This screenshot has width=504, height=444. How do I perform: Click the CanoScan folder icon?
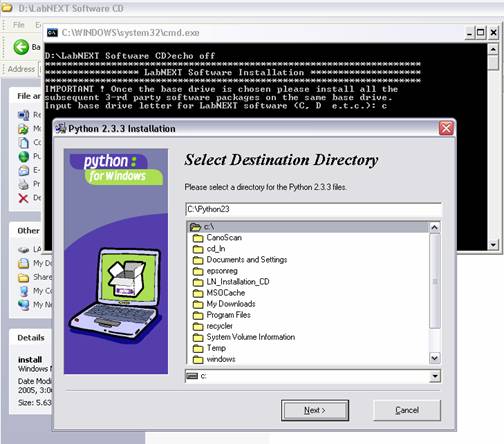point(198,238)
